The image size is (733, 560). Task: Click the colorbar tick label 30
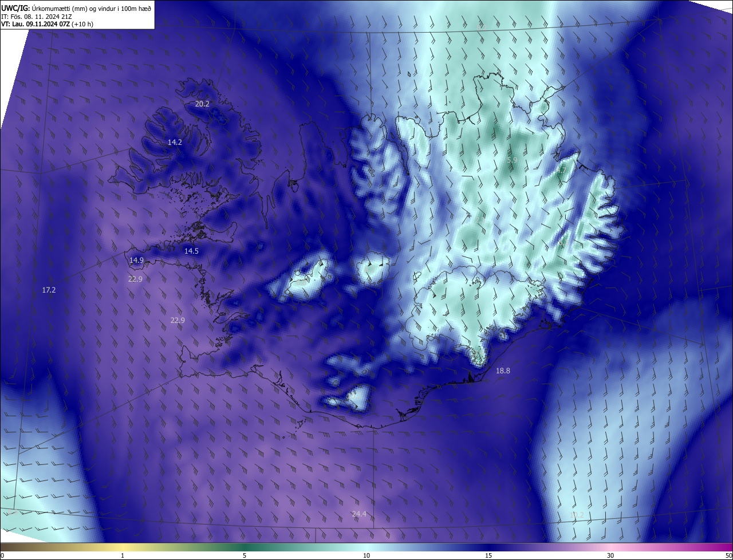(x=610, y=556)
